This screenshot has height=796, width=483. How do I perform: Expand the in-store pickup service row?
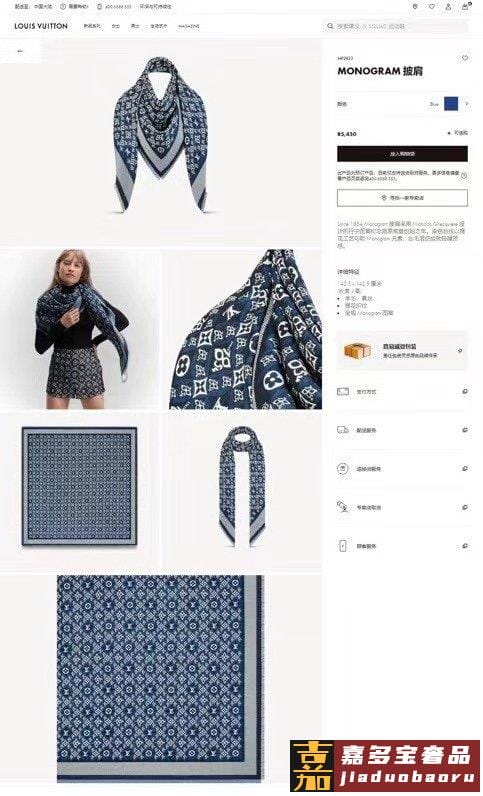click(x=402, y=507)
